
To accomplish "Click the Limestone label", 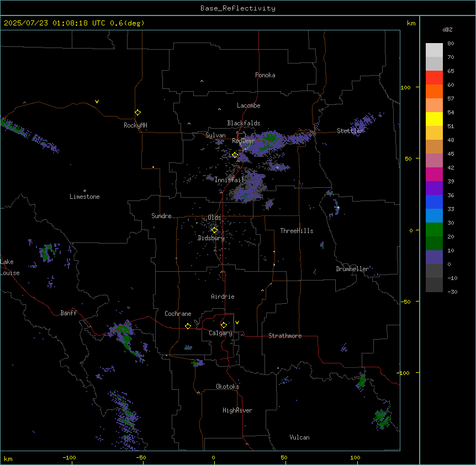I will pyautogui.click(x=84, y=197).
